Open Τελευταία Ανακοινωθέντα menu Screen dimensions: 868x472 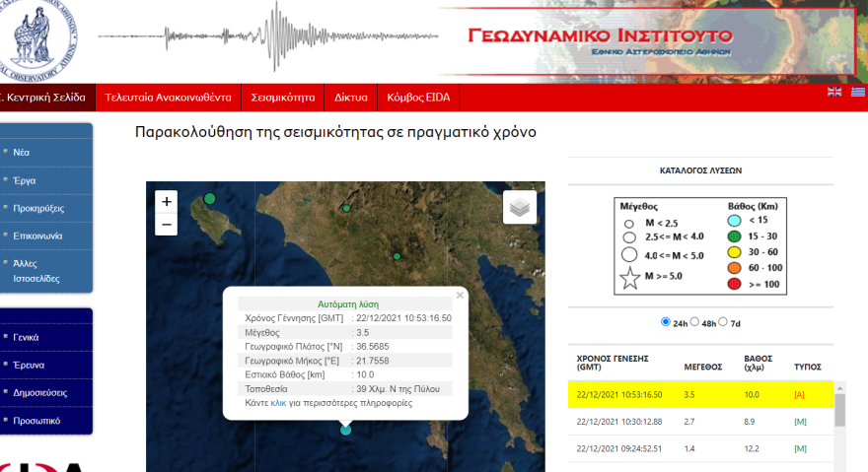pos(169,98)
